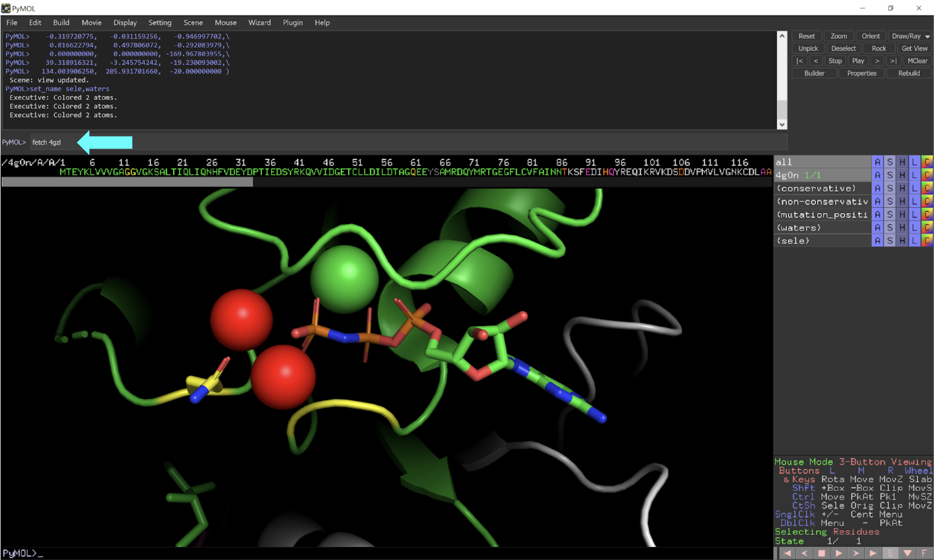Open the Draw/Ray dropdown arrow
Screen dimensions: 934x560
(928, 36)
